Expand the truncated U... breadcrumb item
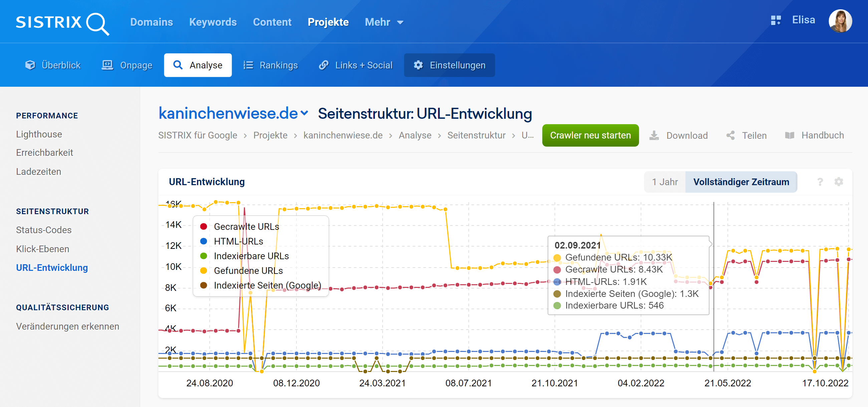 point(527,135)
